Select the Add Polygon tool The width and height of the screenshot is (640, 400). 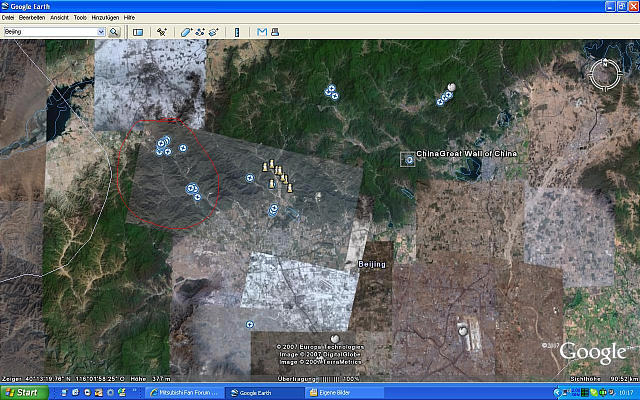187,32
